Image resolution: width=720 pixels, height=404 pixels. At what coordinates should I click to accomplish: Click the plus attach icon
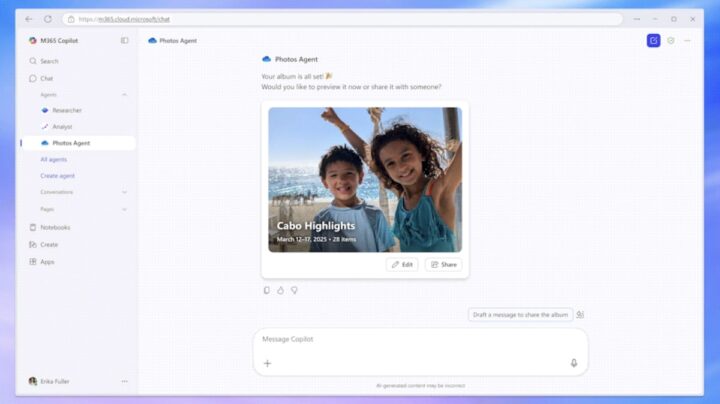click(267, 363)
